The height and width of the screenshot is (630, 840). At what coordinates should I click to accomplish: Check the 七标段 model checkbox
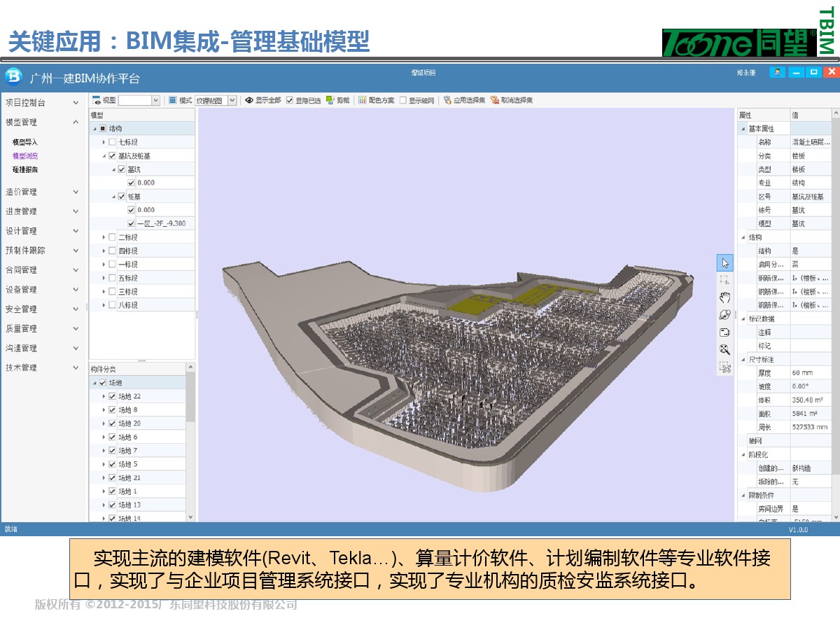click(112, 142)
